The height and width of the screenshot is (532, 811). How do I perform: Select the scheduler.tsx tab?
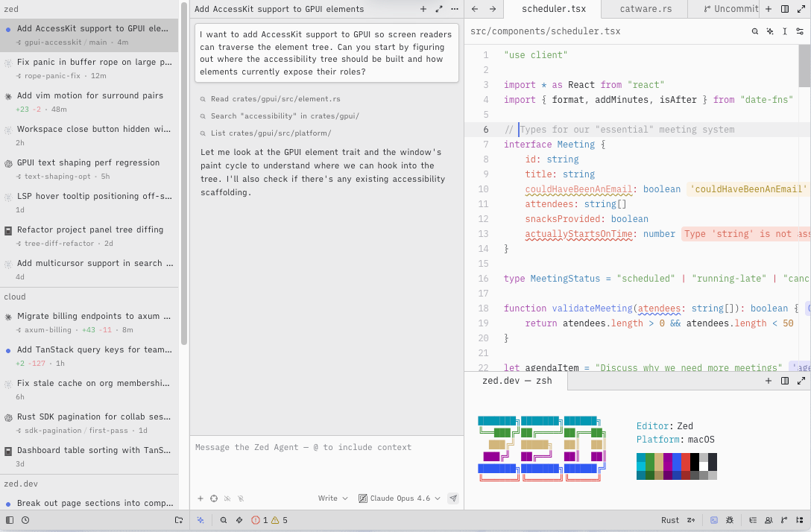[x=553, y=9]
